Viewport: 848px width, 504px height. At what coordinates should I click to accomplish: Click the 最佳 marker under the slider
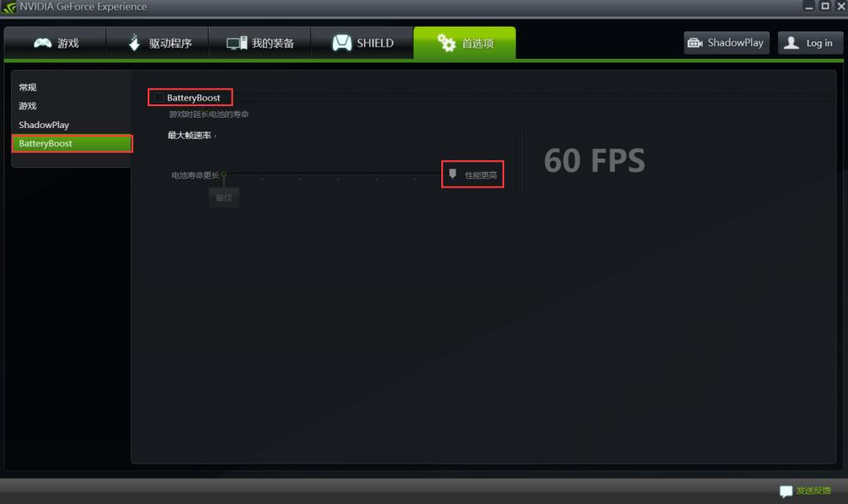pyautogui.click(x=224, y=197)
